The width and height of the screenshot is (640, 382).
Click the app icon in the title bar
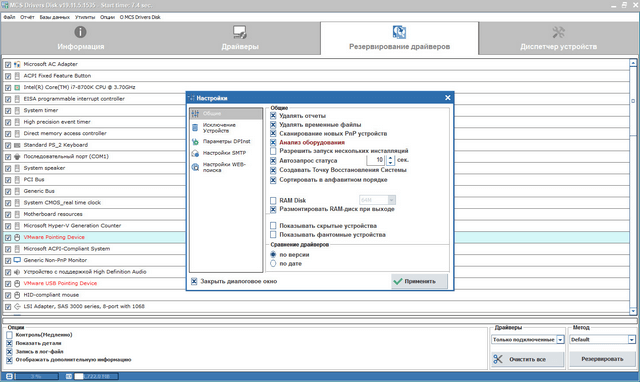tap(5, 4)
